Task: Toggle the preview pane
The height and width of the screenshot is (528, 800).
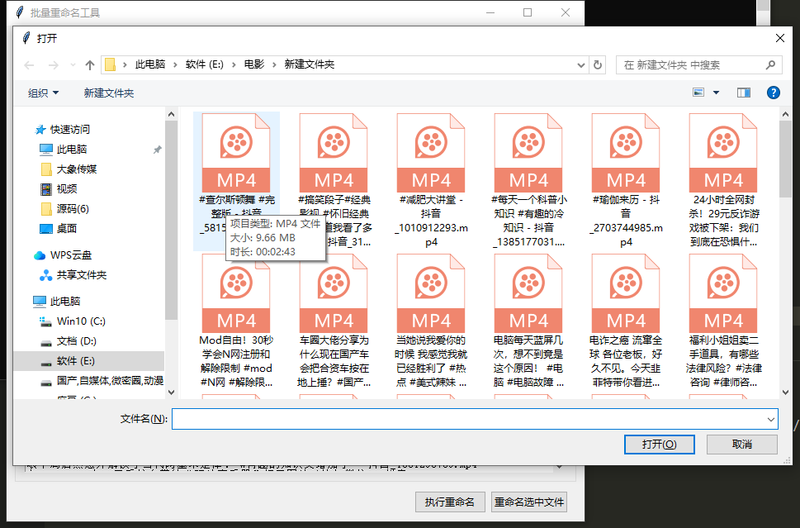Action: coord(743,92)
